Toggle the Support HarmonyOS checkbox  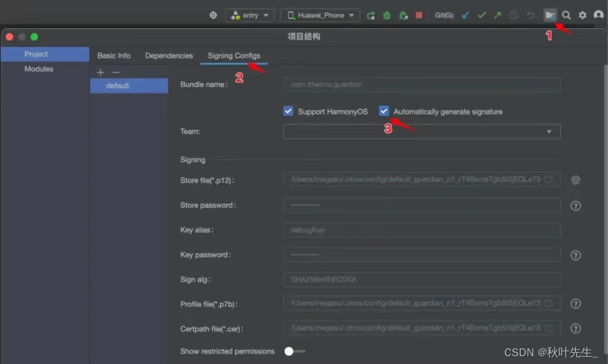click(288, 111)
